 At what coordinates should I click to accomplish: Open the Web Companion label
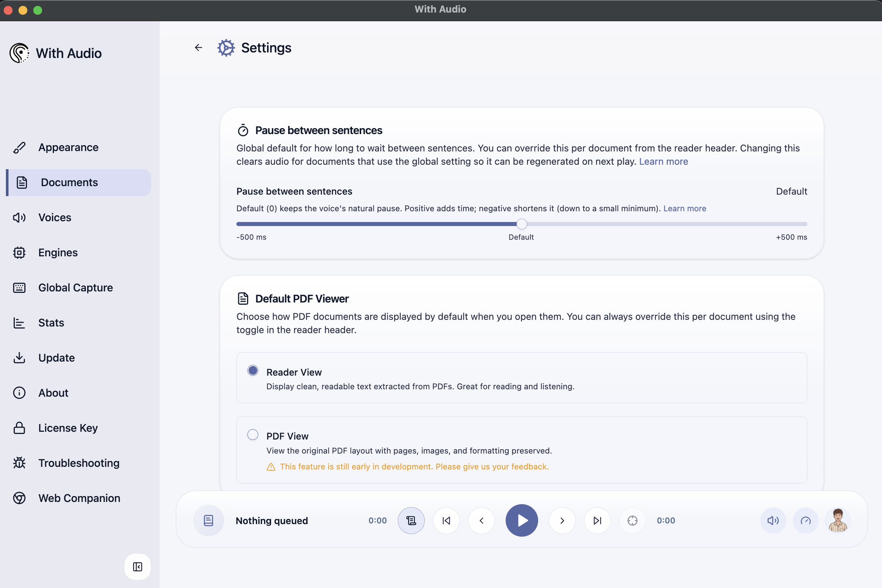point(79,498)
